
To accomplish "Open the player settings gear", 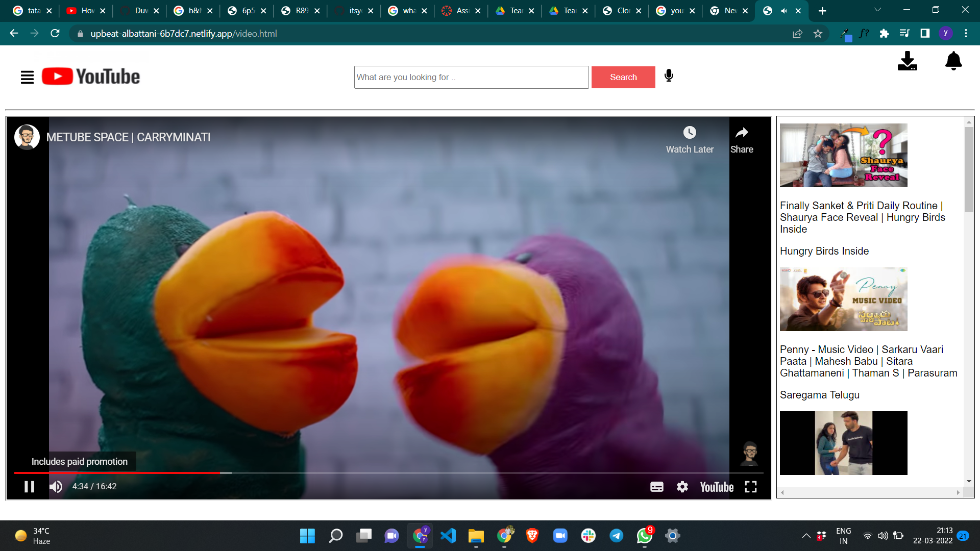I will 682,487.
